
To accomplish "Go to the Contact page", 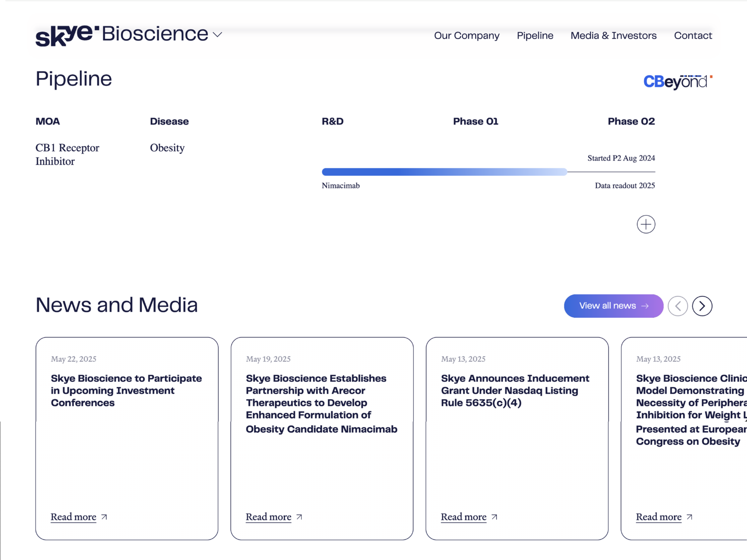I will (x=693, y=35).
